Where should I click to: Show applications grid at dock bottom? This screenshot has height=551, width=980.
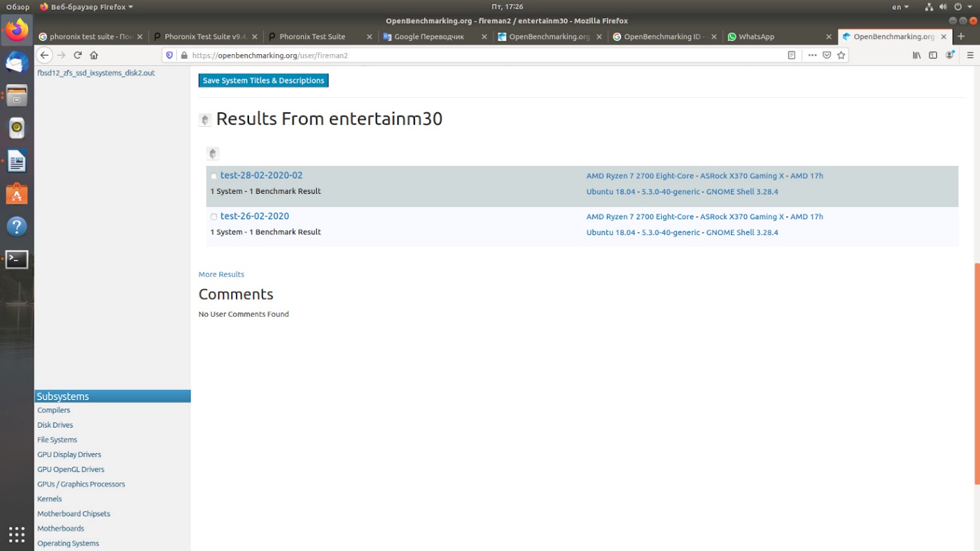coord(17,534)
